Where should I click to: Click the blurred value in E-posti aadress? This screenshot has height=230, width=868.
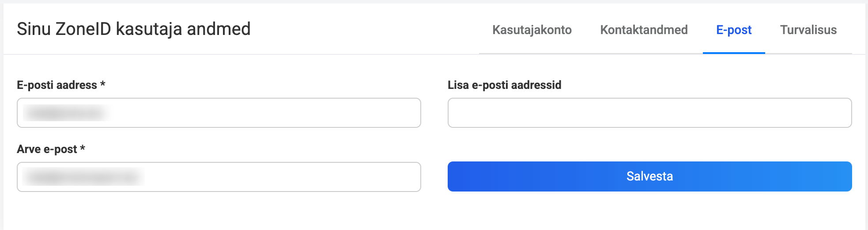point(65,113)
